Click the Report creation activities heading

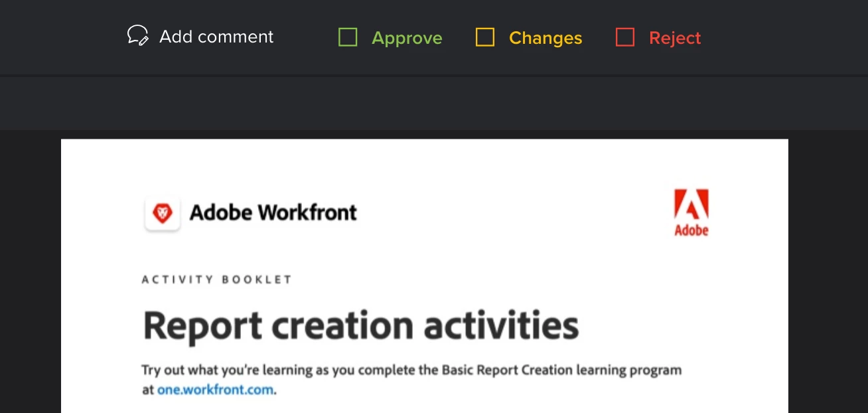(x=361, y=325)
